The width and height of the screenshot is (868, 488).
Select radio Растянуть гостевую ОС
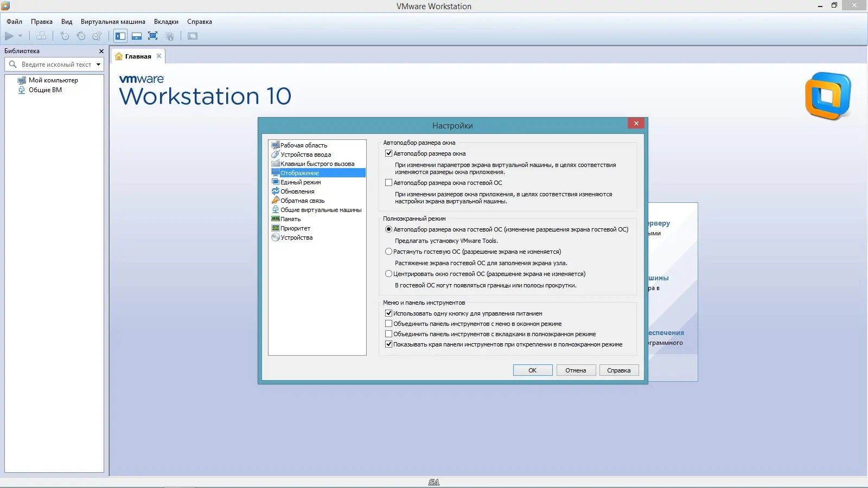(388, 251)
